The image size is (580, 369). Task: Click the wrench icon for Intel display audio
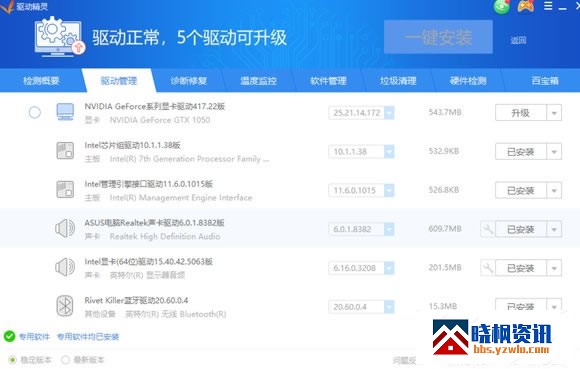[488, 268]
